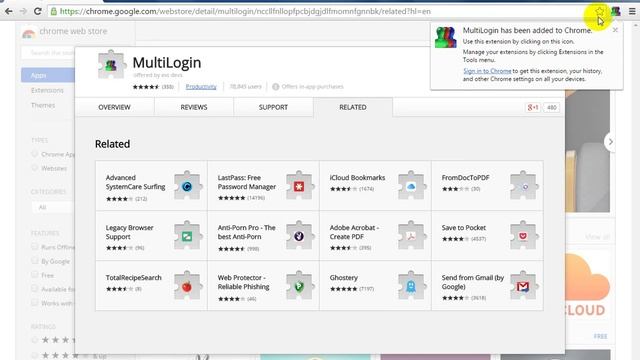Click the Save to Pocket icon
This screenshot has width=640, height=360.
point(524,236)
